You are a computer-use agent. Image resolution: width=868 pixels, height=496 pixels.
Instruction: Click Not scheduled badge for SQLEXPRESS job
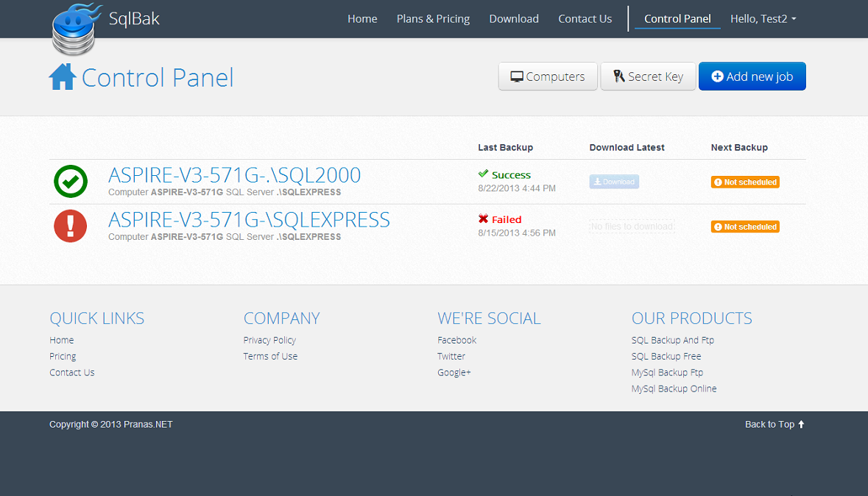click(x=745, y=227)
